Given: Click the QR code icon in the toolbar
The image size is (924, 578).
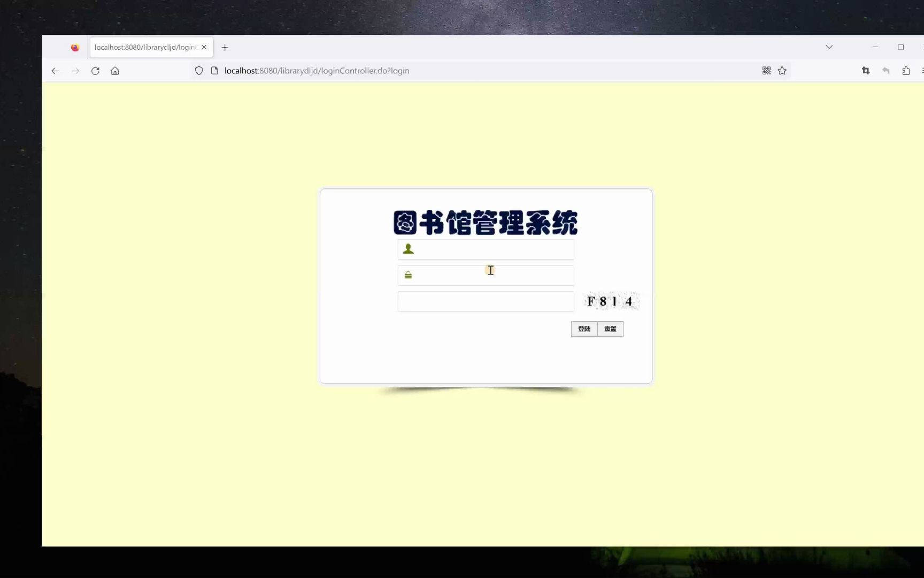Looking at the screenshot, I should click(766, 70).
